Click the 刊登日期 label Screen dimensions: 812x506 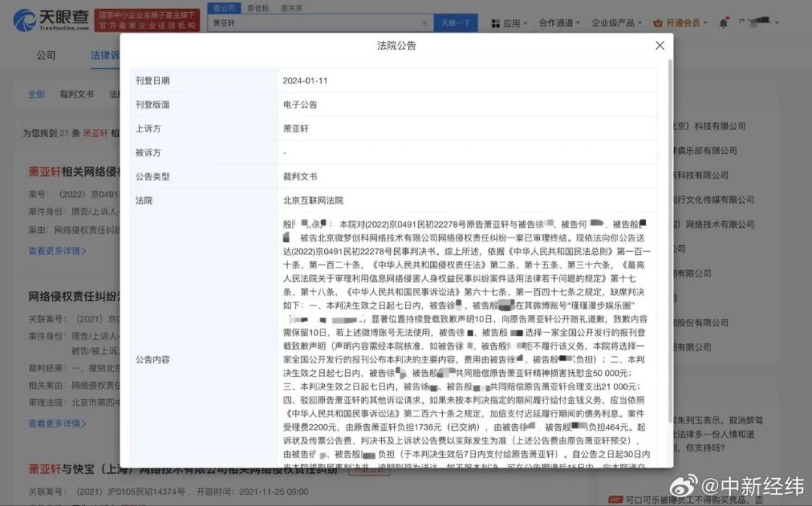(152, 80)
